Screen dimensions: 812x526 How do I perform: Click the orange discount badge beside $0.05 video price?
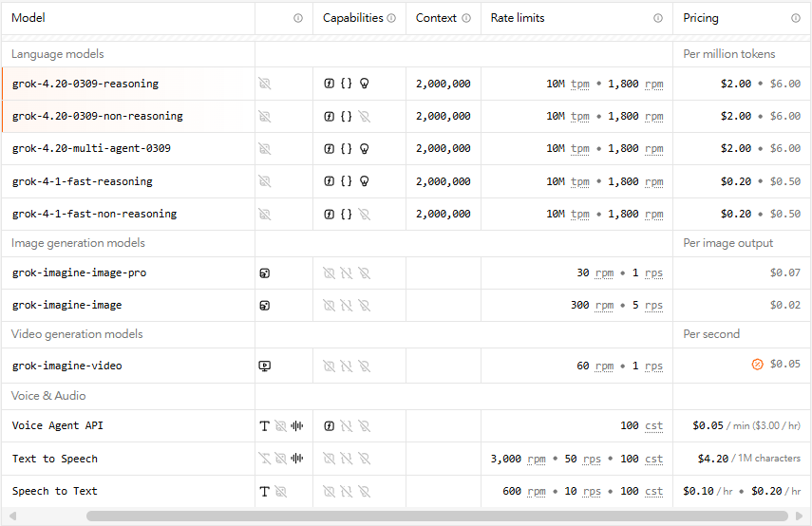758,365
